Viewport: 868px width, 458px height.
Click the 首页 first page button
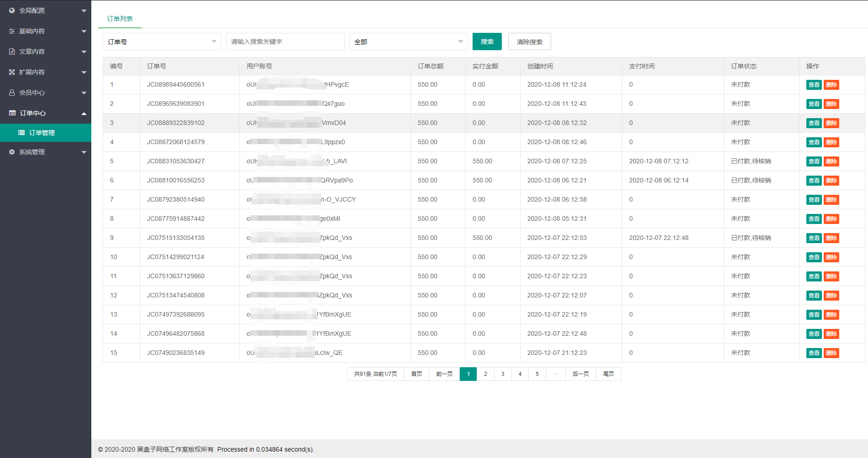point(416,374)
